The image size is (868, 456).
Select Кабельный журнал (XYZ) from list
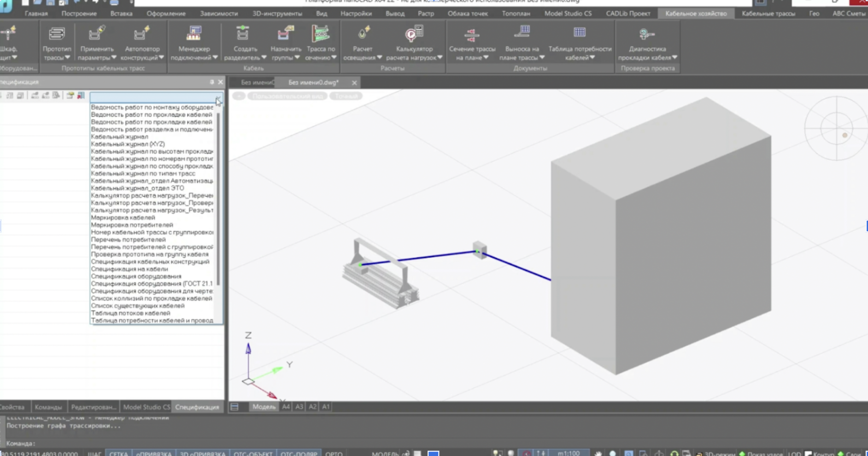(x=128, y=144)
